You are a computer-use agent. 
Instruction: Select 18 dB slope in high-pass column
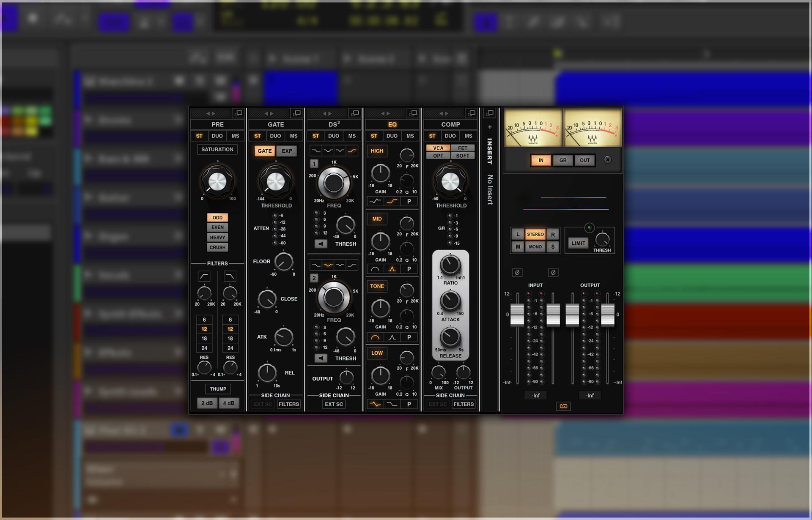coord(204,339)
